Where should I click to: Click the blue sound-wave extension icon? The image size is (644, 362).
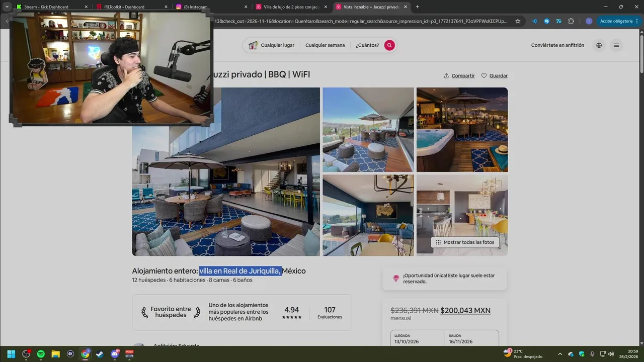coord(534,21)
